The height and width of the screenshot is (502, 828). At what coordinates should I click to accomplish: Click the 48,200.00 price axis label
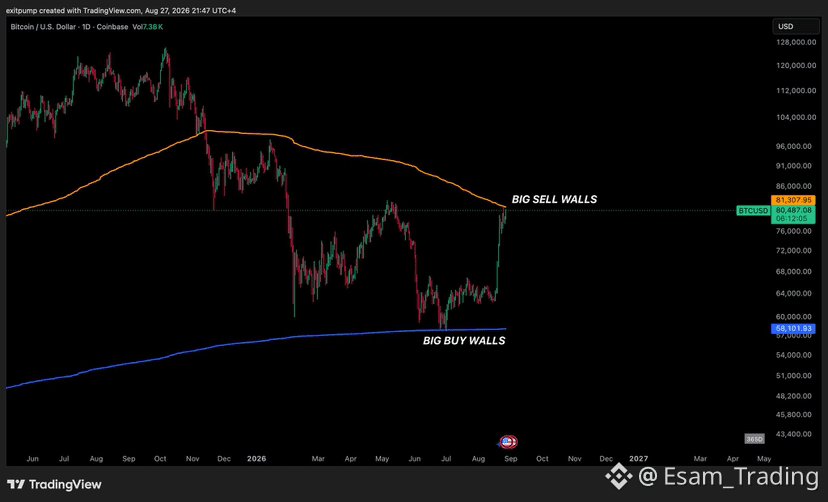[796, 396]
